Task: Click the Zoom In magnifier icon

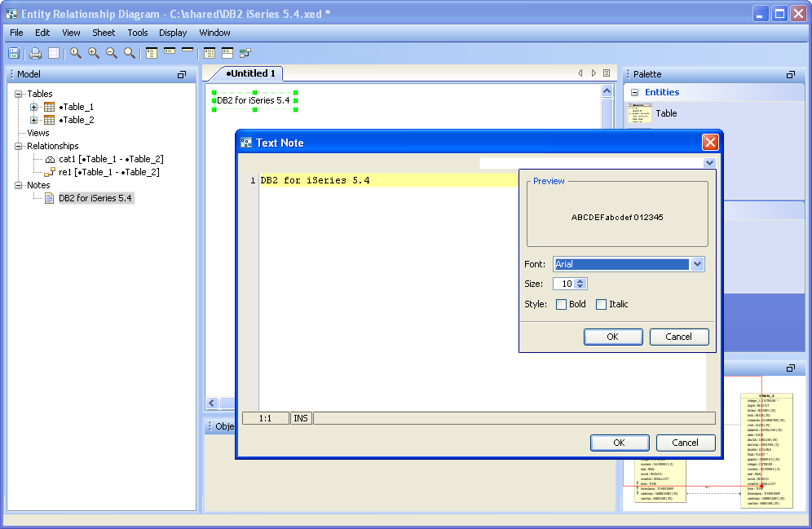Action: 94,53
